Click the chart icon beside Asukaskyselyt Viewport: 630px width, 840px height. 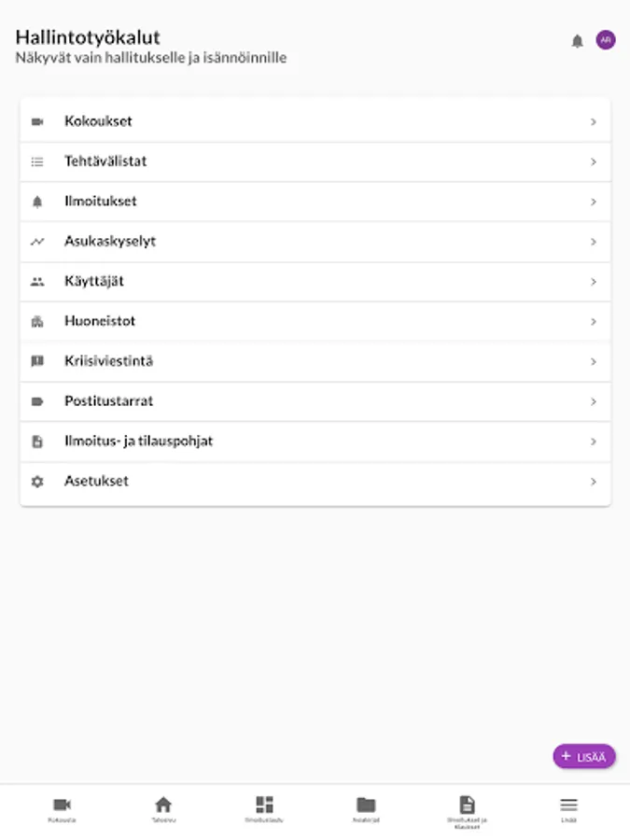(x=37, y=241)
